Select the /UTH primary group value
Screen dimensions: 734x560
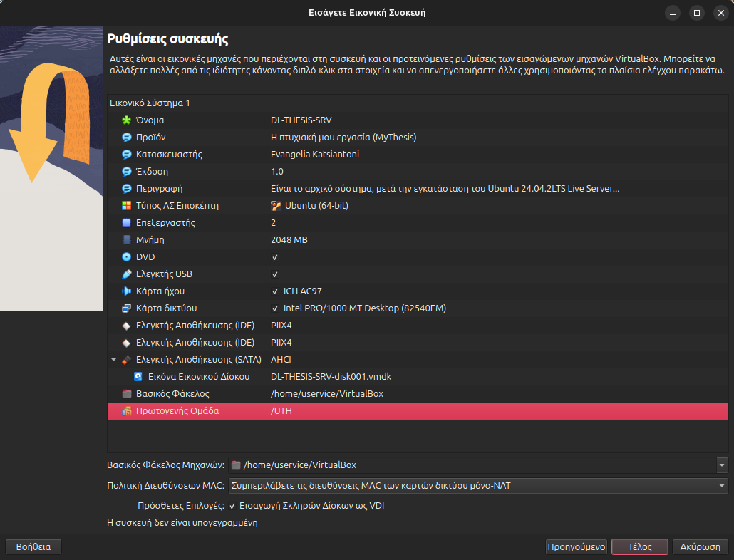point(281,411)
